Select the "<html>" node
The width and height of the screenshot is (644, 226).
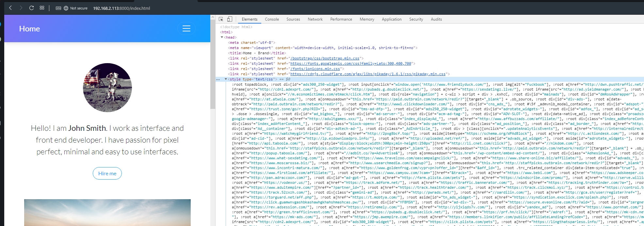(226, 32)
